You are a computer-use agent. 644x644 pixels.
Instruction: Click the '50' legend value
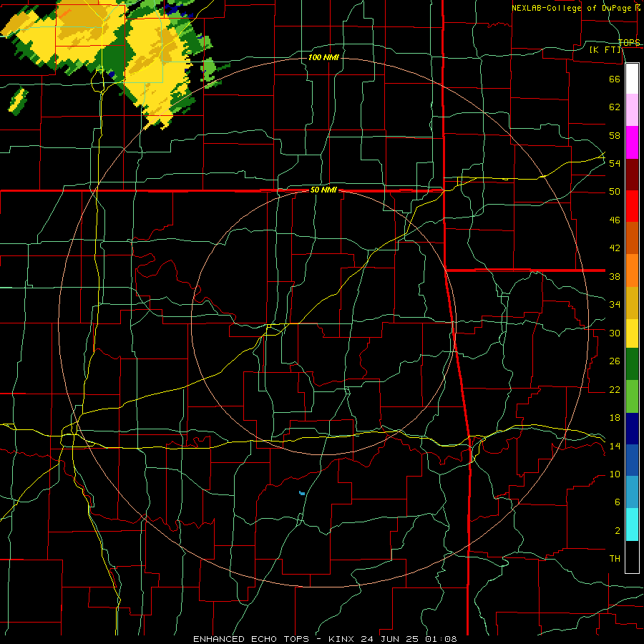point(615,191)
